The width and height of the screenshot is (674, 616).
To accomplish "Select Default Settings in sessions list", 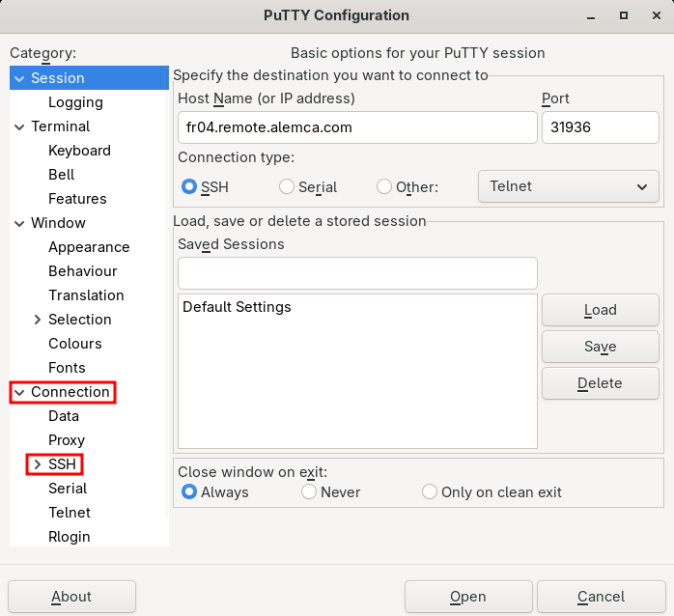I will tap(237, 307).
